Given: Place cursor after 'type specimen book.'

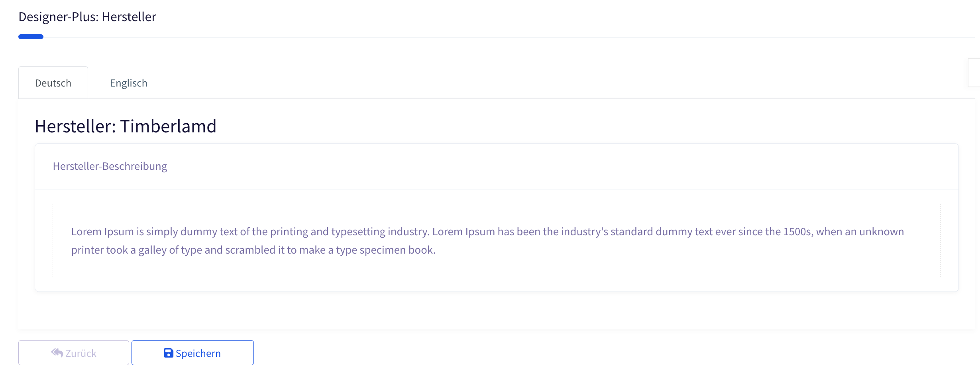Looking at the screenshot, I should [x=436, y=250].
